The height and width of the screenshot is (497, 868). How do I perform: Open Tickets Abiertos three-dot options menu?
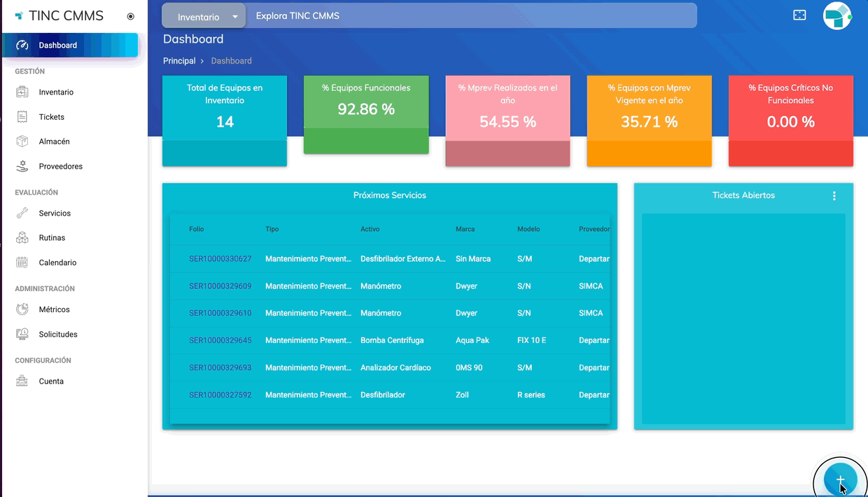coord(834,196)
